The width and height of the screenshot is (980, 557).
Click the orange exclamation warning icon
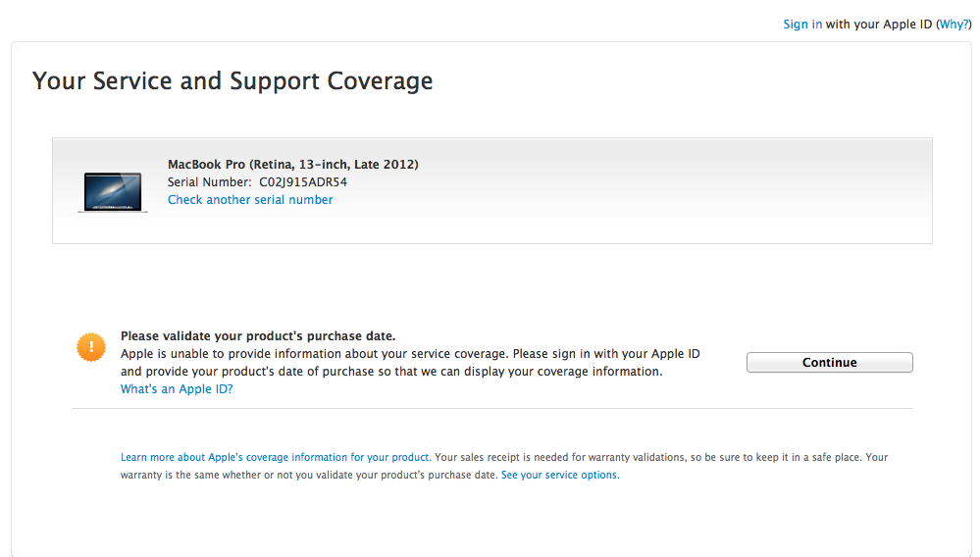[91, 346]
